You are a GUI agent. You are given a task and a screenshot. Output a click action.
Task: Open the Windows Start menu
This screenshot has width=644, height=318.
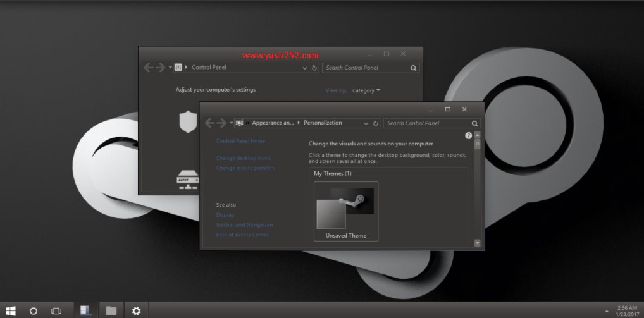(x=11, y=310)
